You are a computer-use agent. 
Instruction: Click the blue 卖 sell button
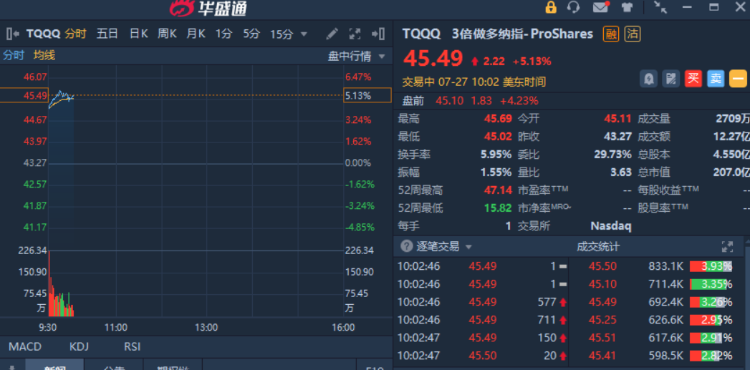coord(716,79)
